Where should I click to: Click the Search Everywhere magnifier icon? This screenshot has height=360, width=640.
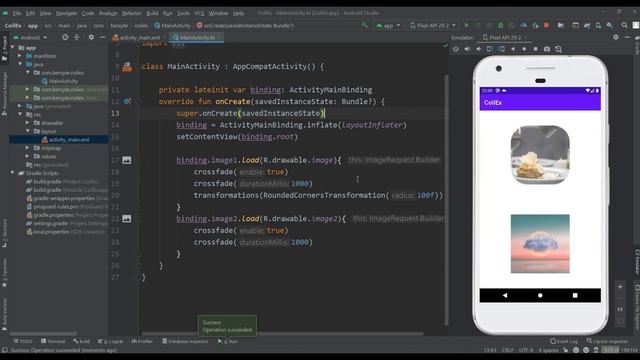coord(624,25)
